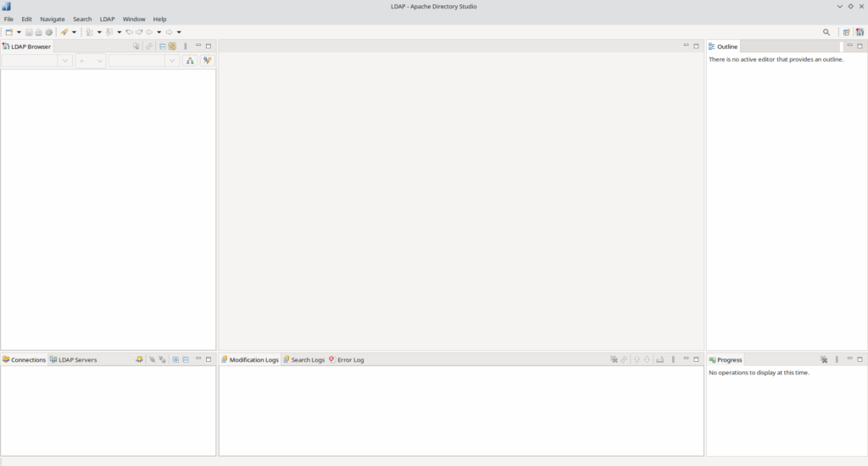This screenshot has width=868, height=466.
Task: Click the magnifier search icon in main toolbar
Action: [x=826, y=32]
